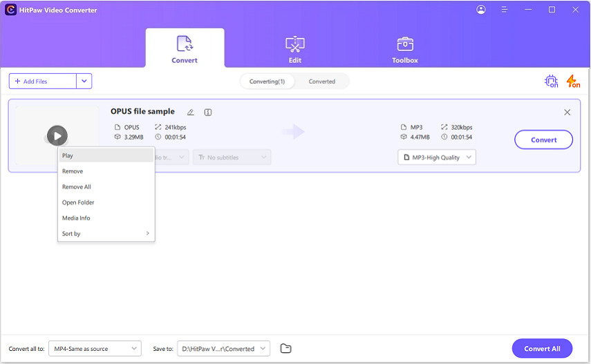Viewport: 591px width, 364px height.
Task: Open the MP3-High Quality format dropdown
Action: [437, 157]
